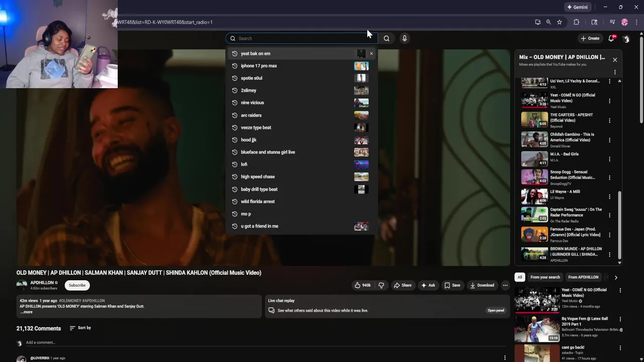Select 'hood jjk' search history entry
Image resolution: width=644 pixels, height=362 pixels.
(301, 140)
